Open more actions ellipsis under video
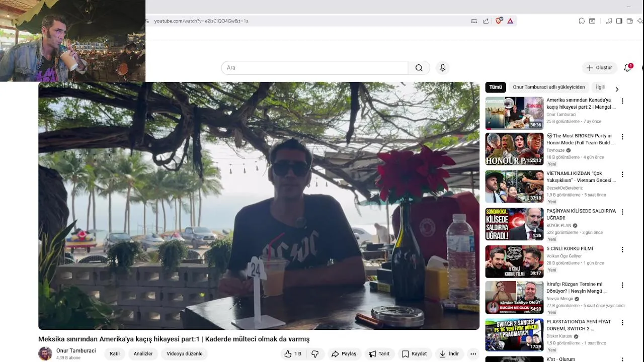Screen dimensions: 644x362 coord(473,354)
